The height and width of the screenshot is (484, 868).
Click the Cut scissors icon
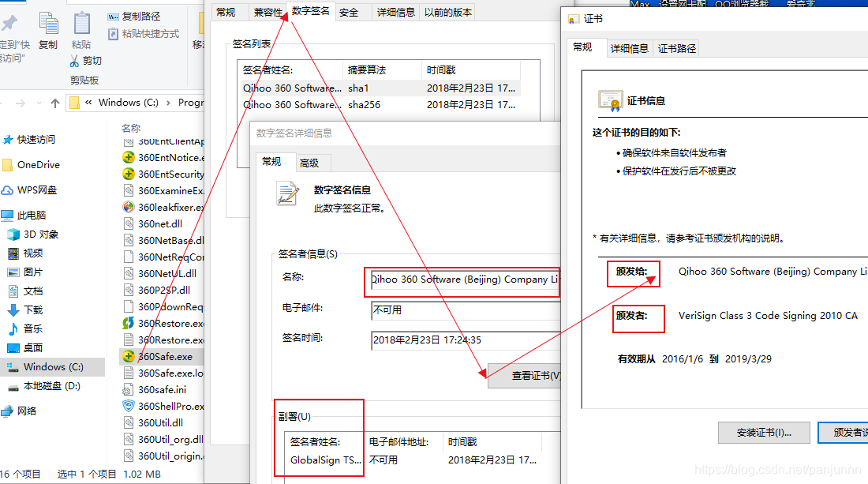click(74, 61)
